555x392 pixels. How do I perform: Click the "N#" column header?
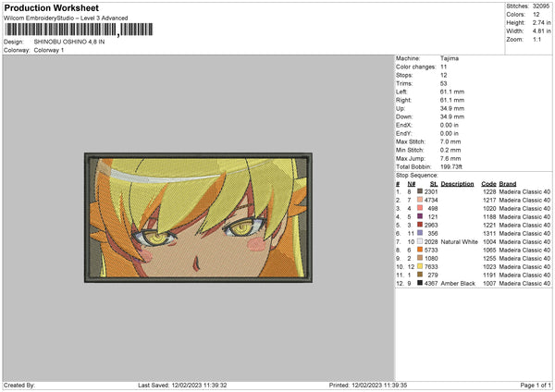click(412, 184)
